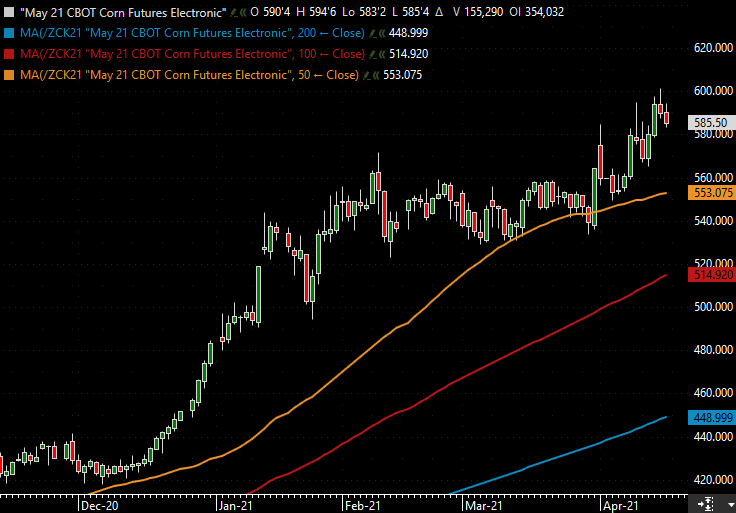
Task: Click the red swatch of the 100 MA study
Action: click(9, 54)
